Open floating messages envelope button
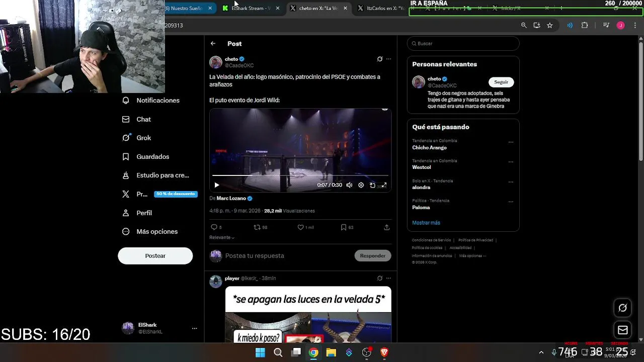 [x=623, y=330]
